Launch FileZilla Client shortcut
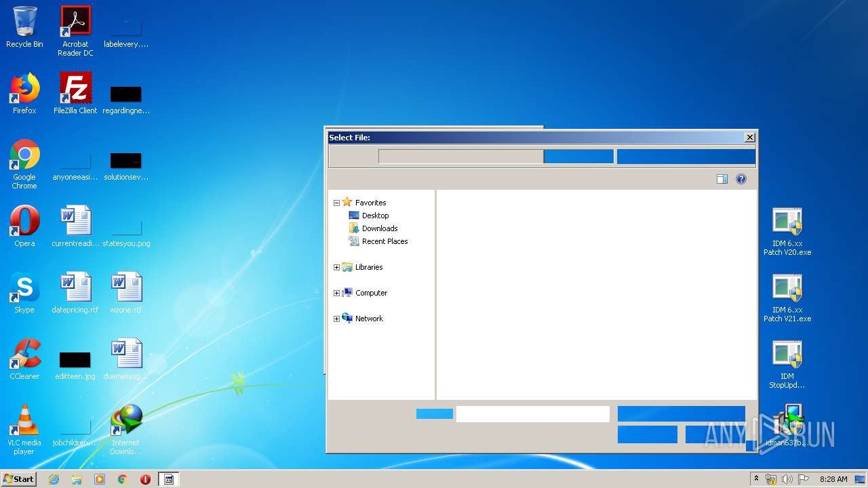The height and width of the screenshot is (488, 868). tap(75, 94)
